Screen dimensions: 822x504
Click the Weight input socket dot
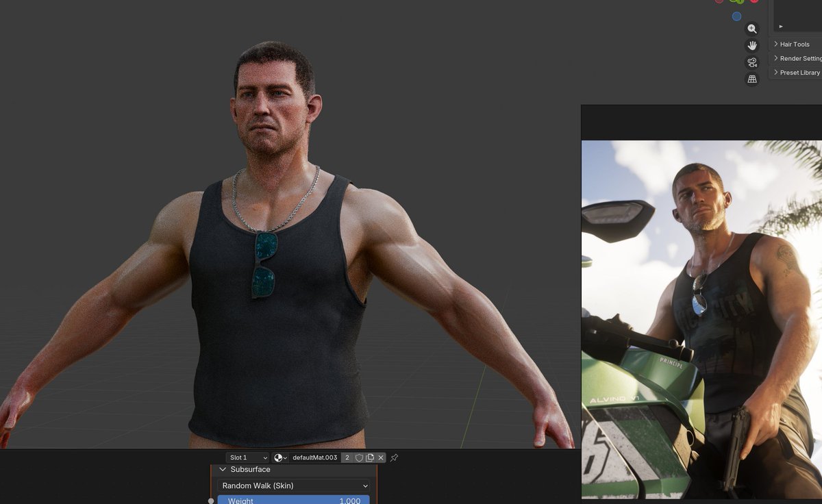pos(211,501)
